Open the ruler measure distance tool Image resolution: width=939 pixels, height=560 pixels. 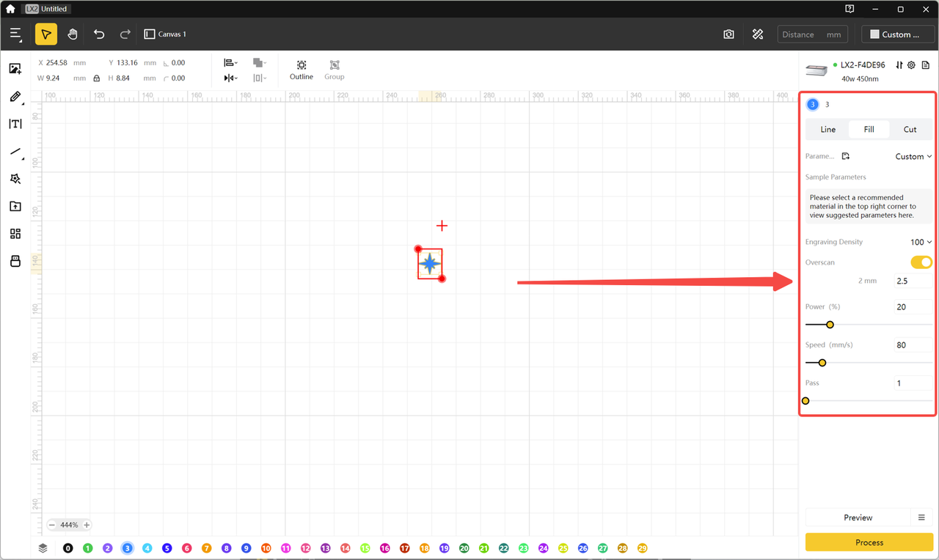pos(758,34)
